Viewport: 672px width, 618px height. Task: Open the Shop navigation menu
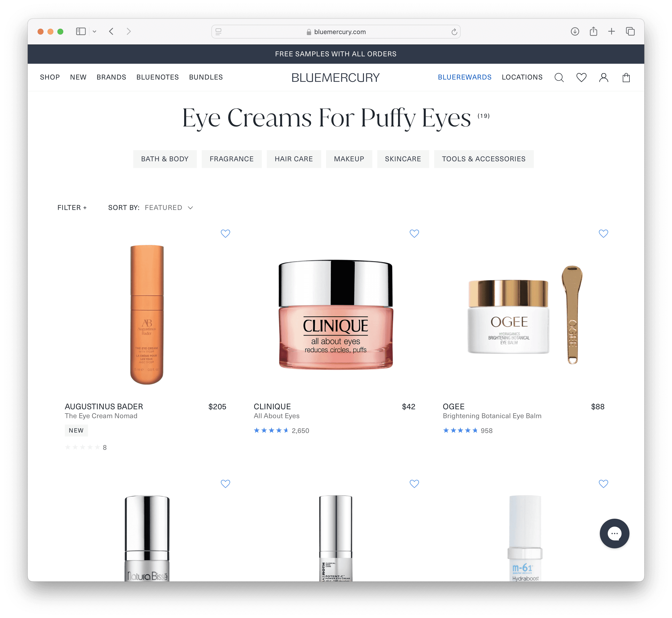[50, 77]
